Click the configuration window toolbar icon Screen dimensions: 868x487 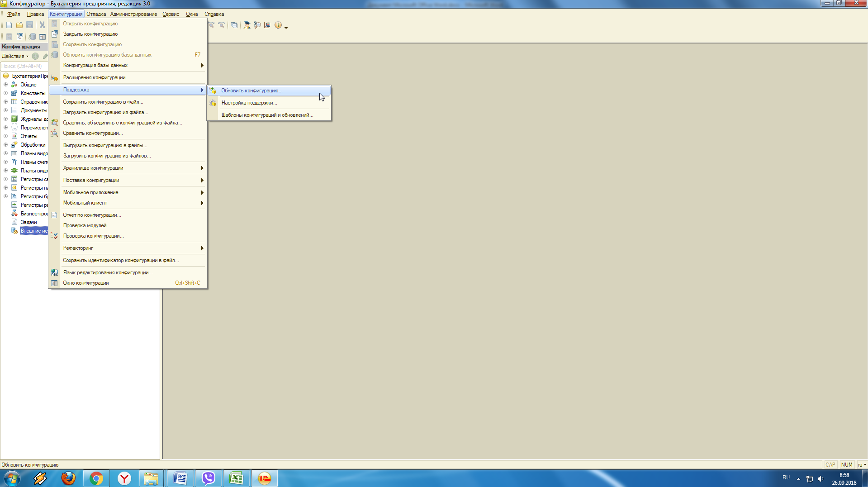pyautogui.click(x=43, y=37)
